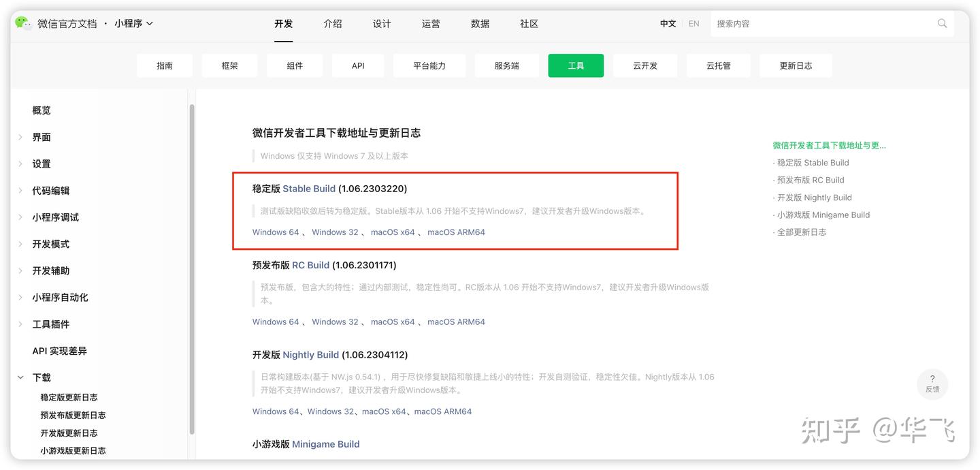The image size is (980, 470).
Task: Switch language to 中文
Action: tap(668, 23)
